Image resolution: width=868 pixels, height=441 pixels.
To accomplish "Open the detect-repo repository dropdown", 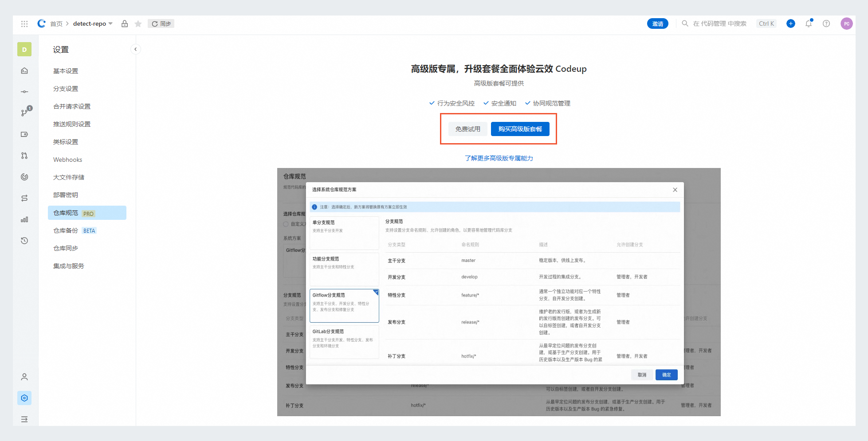I will click(x=93, y=23).
